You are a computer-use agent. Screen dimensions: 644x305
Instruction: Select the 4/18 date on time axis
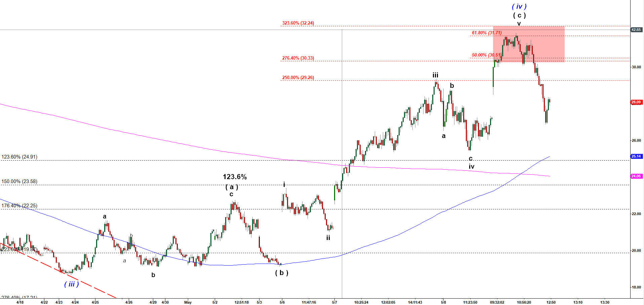20,302
